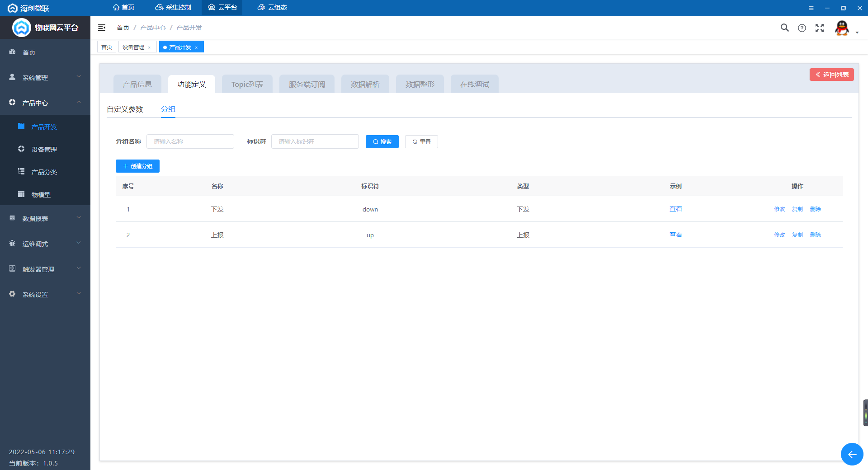The height and width of the screenshot is (470, 868).
Task: Open 采集控制 in the top menu
Action: tap(173, 8)
